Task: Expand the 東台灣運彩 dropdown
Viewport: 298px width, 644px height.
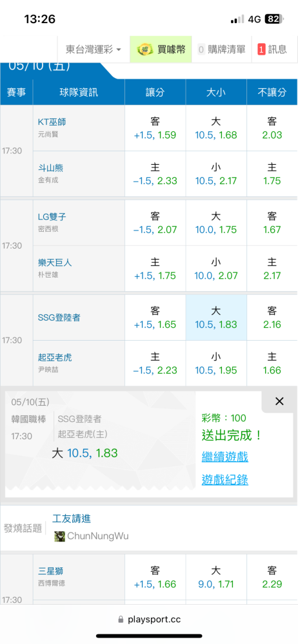Action: pyautogui.click(x=94, y=50)
